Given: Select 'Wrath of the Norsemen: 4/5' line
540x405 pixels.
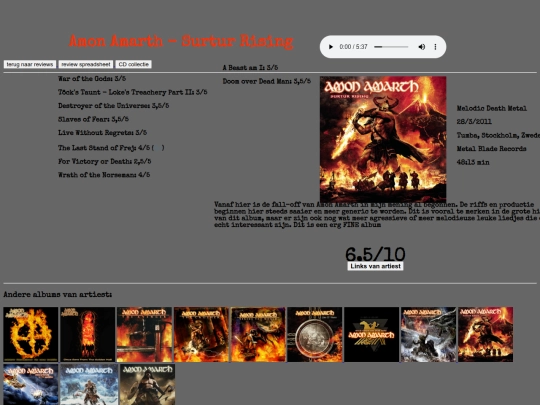Looking at the screenshot, I should 104,175.
